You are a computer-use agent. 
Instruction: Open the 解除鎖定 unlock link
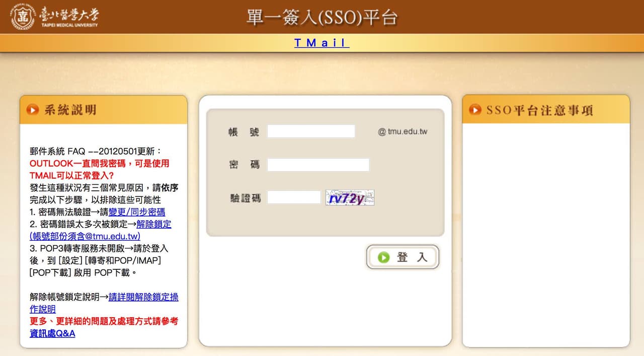pos(154,224)
